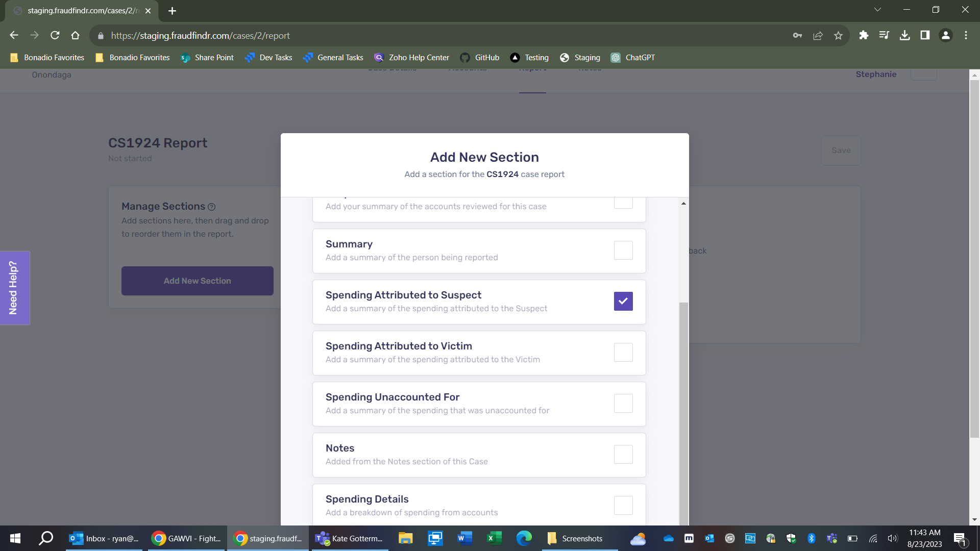Check the Summary section checkbox
Image resolution: width=980 pixels, height=551 pixels.
point(623,251)
